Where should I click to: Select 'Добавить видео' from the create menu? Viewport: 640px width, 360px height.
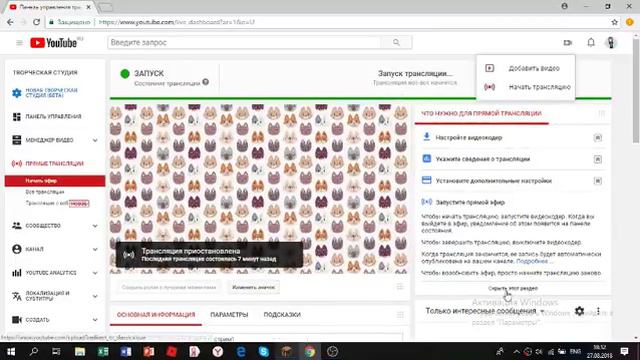click(x=526, y=68)
